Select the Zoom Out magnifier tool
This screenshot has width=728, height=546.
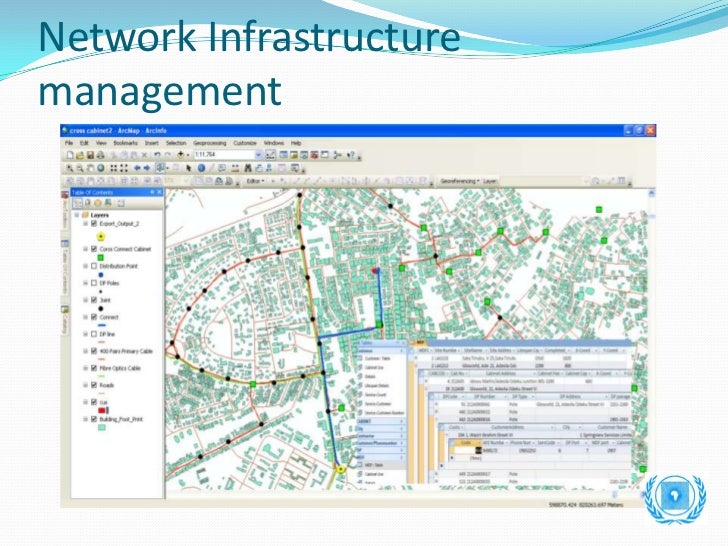(x=80, y=169)
